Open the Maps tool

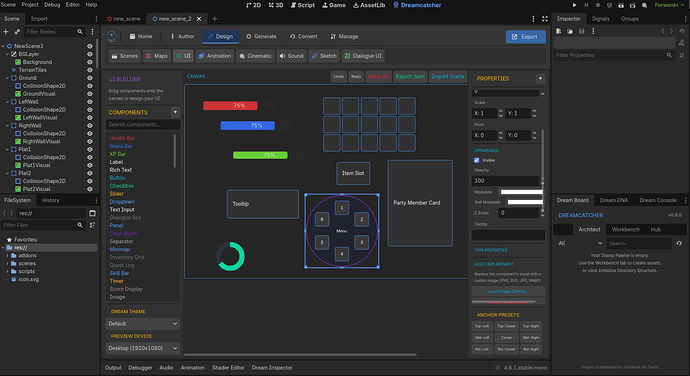(x=157, y=56)
